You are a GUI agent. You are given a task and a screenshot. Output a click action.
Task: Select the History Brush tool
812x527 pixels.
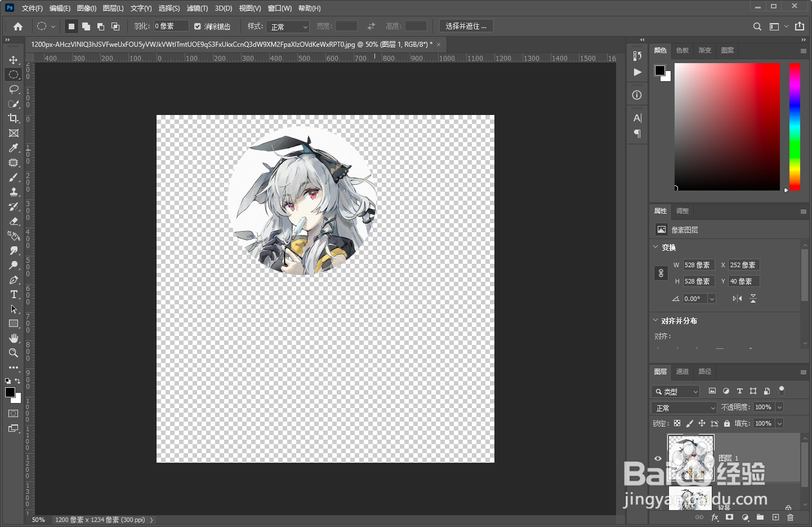click(x=14, y=206)
